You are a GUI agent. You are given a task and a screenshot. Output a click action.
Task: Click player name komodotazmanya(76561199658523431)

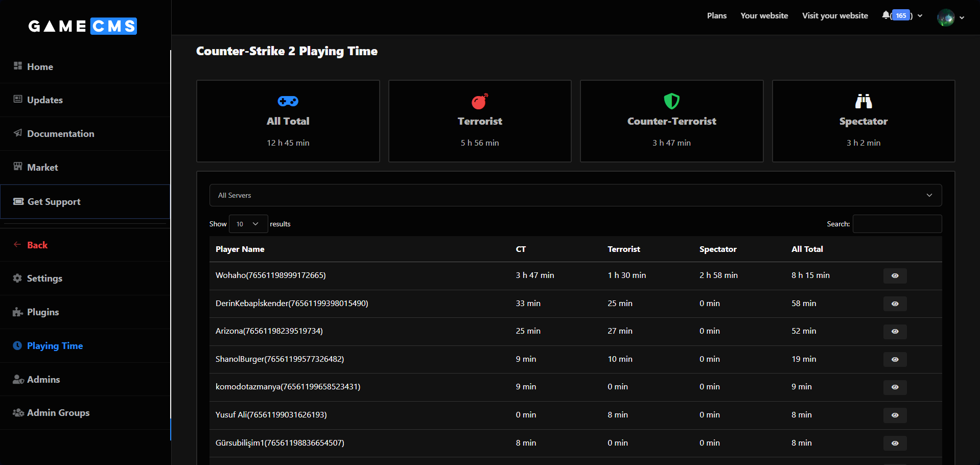point(288,386)
